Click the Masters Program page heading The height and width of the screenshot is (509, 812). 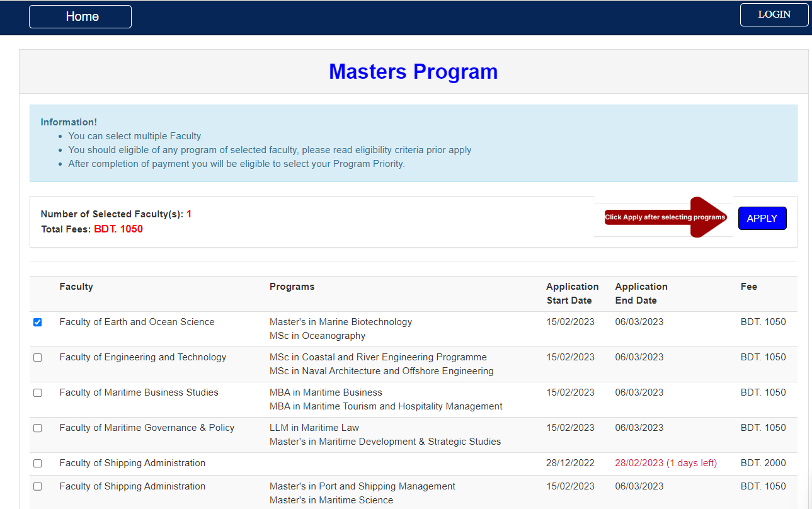tap(413, 71)
